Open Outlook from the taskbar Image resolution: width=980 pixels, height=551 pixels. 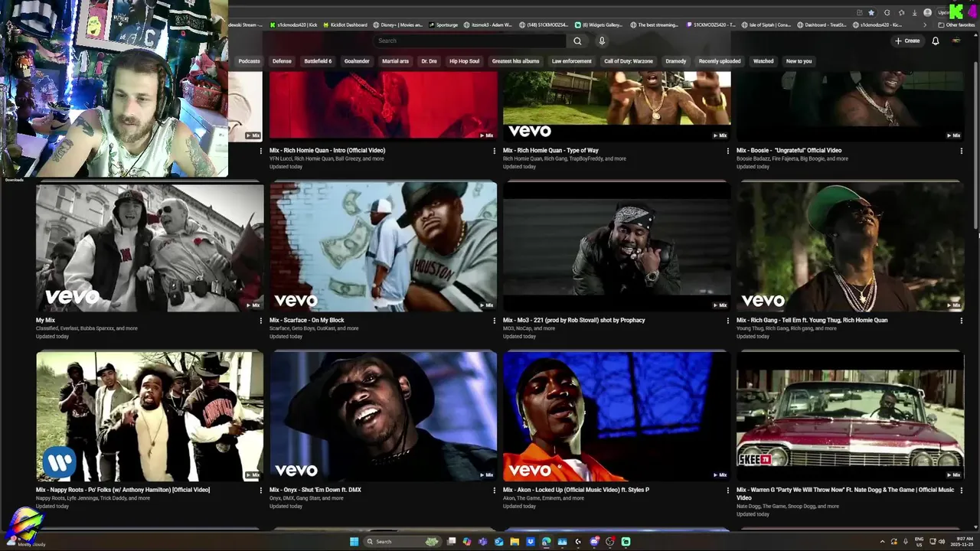[498, 542]
